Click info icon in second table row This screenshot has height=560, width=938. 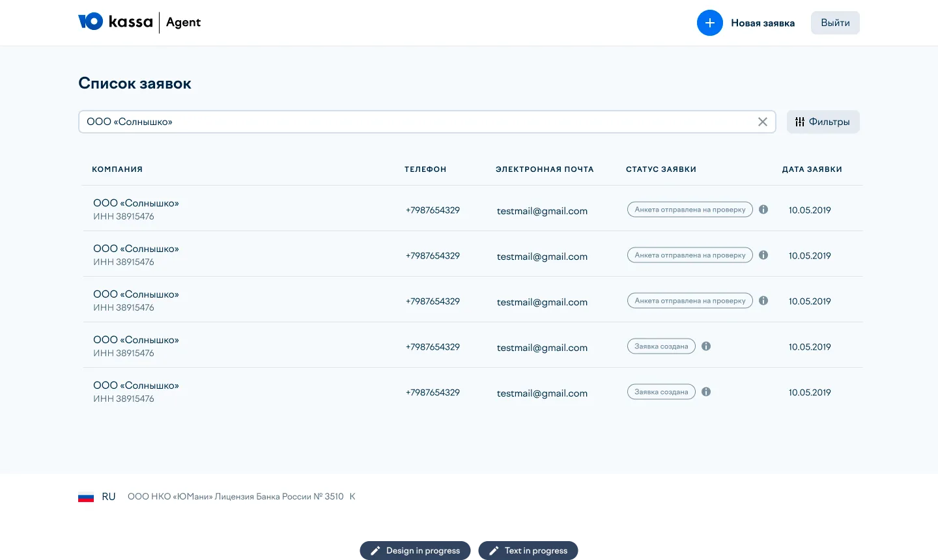(763, 255)
